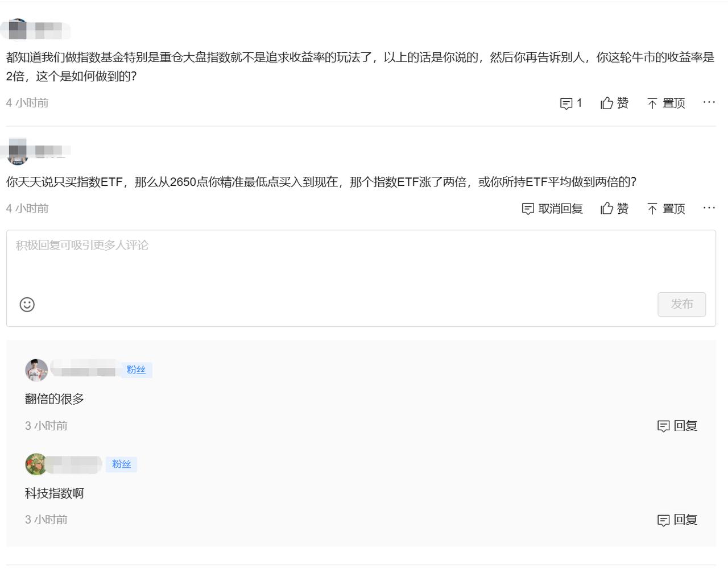This screenshot has width=728, height=577.
Task: Open the emoji picker in reply box
Action: (27, 305)
